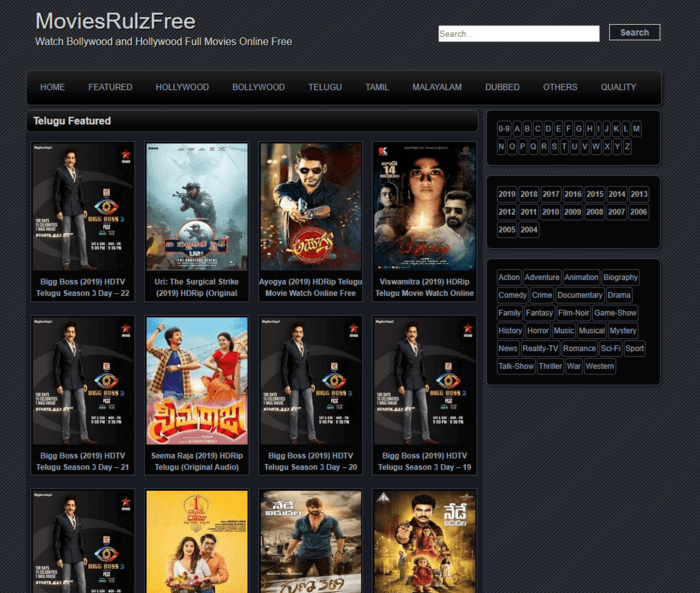The image size is (700, 593).
Task: Click Bigg Boss Season 3 Day 22 title link
Action: (83, 287)
